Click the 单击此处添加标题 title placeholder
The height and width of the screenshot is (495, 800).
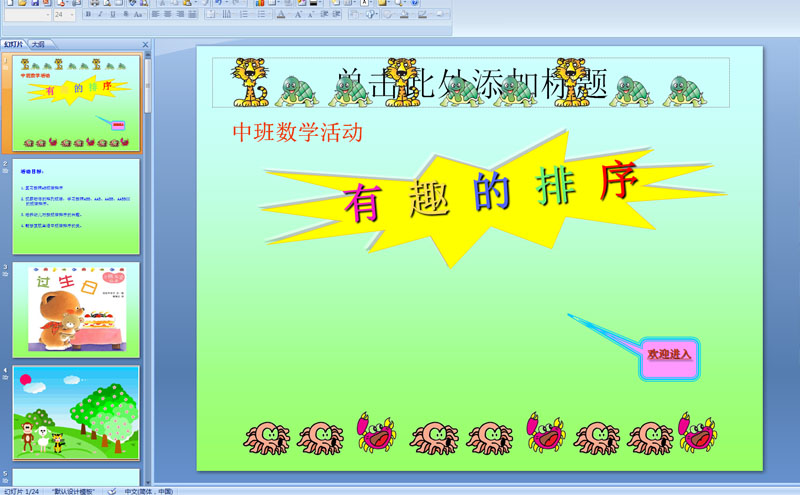coord(470,83)
